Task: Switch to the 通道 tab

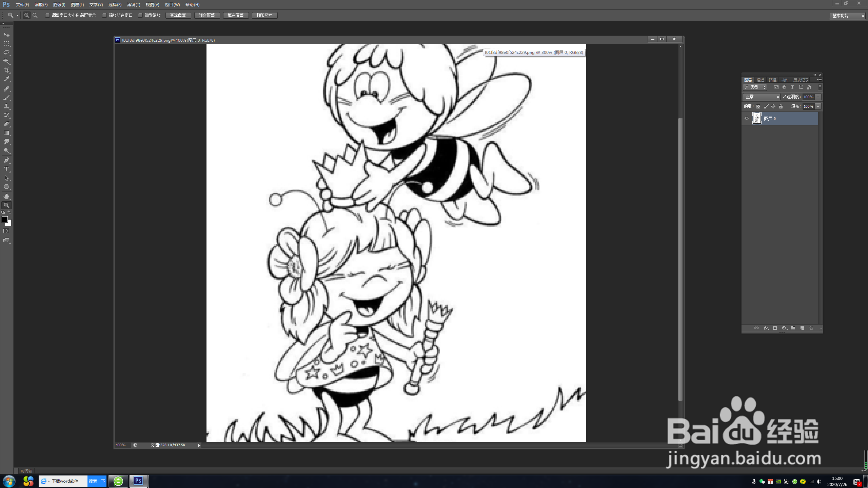Action: (760, 80)
